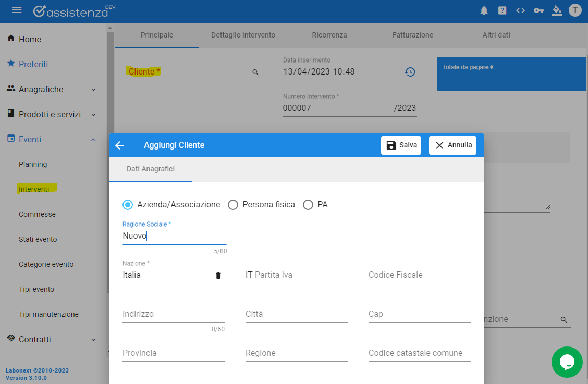This screenshot has height=384, width=588.
Task: Click the Prodotti e servizi book icon
Action: click(11, 113)
